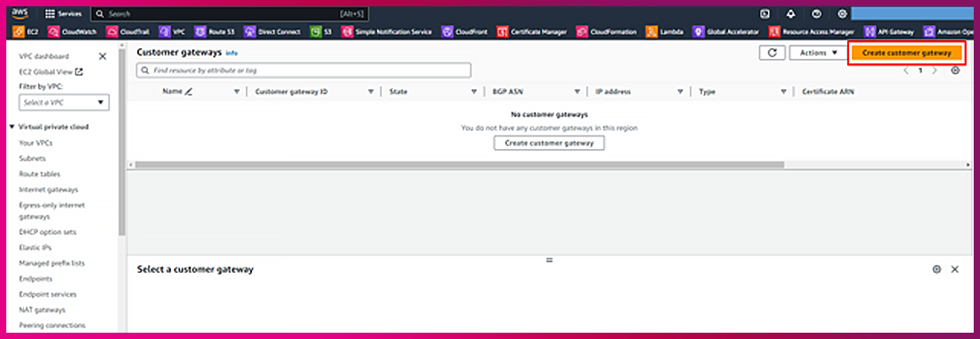This screenshot has height=339, width=980.
Task: Open Endpoint services in sidebar
Action: click(x=48, y=294)
